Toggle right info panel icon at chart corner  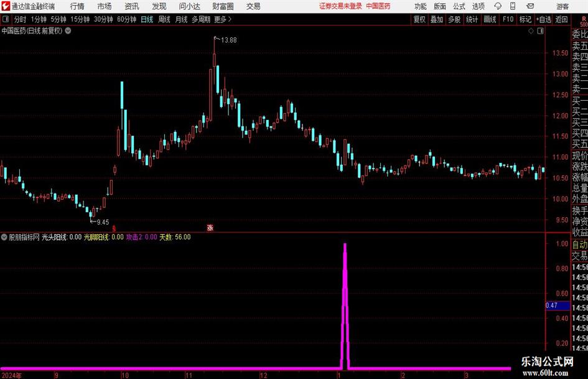pyautogui.click(x=540, y=31)
